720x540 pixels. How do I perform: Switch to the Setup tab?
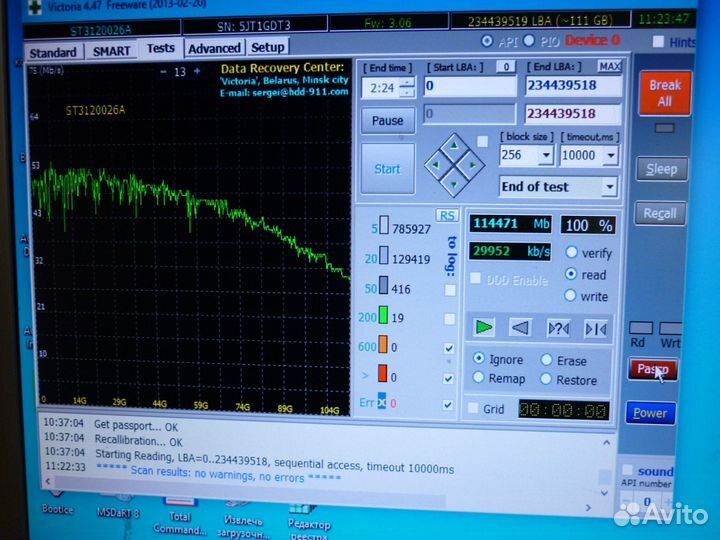[x=268, y=47]
